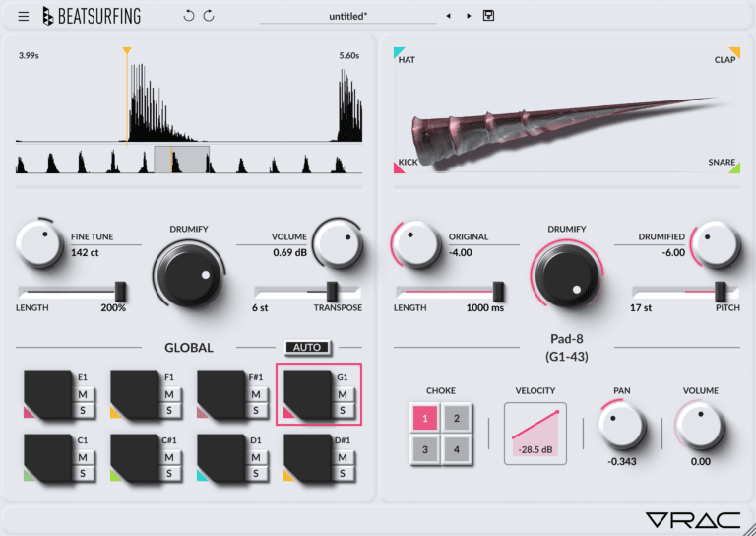Viewport: 756px width, 536px height.
Task: Trigger the D1 pad
Action: coord(221,458)
